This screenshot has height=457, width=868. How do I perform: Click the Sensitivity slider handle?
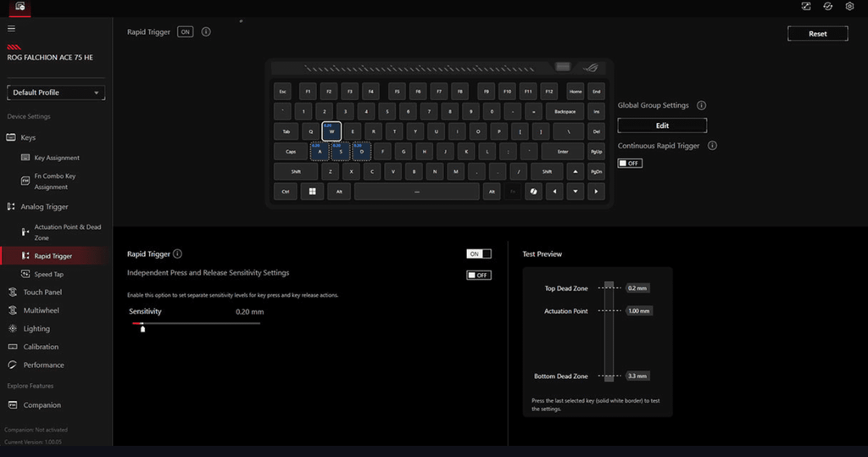point(142,329)
